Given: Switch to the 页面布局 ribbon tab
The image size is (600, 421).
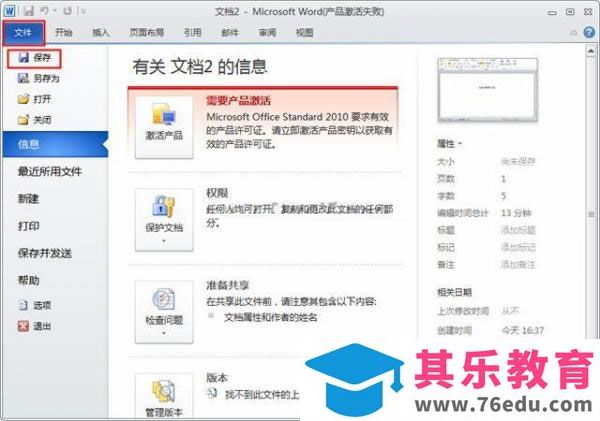Looking at the screenshot, I should coord(147,33).
